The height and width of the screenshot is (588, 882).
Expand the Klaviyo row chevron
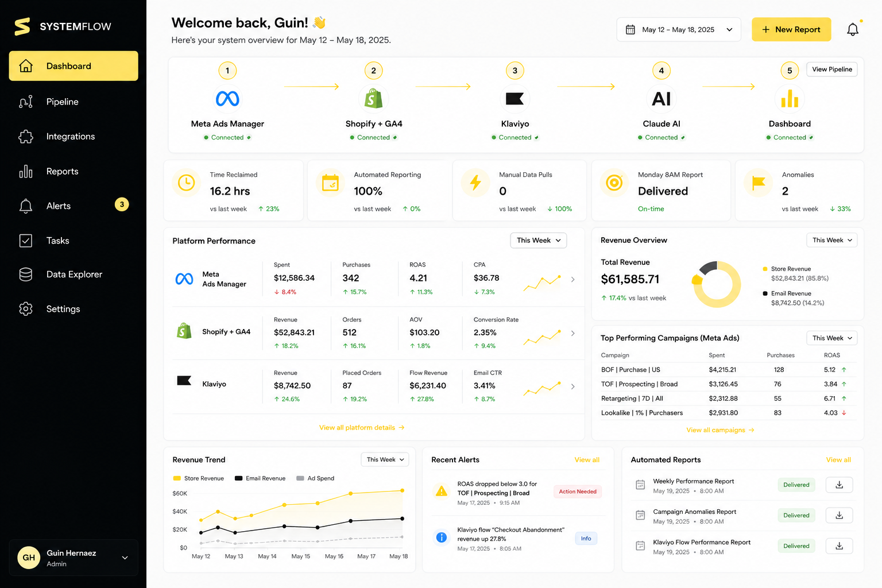pyautogui.click(x=572, y=386)
